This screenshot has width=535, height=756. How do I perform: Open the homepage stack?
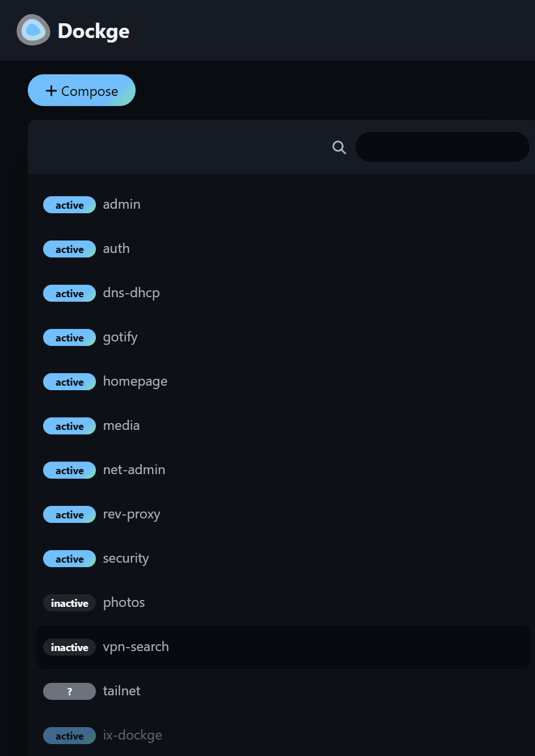click(x=135, y=382)
